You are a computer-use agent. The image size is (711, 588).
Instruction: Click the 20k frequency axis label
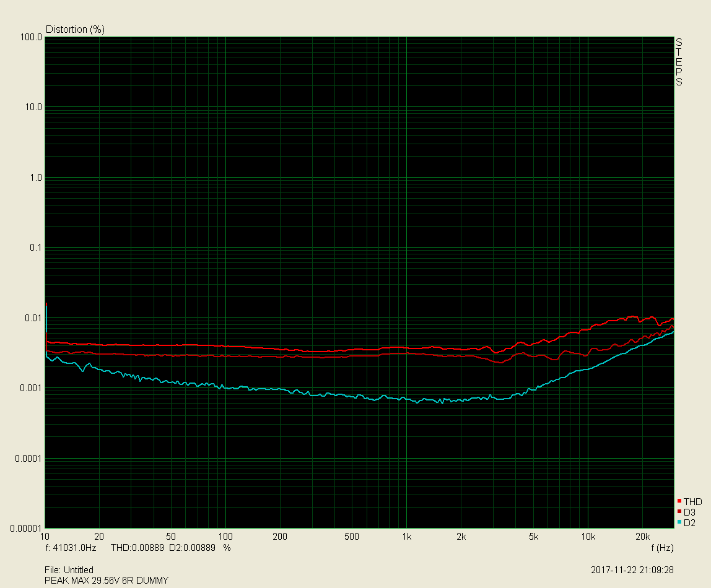642,537
